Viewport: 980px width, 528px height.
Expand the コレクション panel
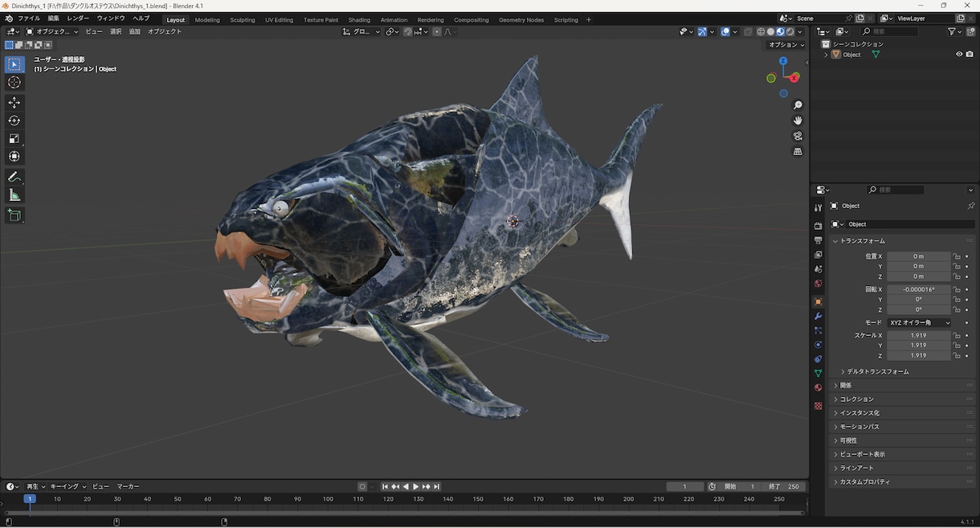pos(903,399)
